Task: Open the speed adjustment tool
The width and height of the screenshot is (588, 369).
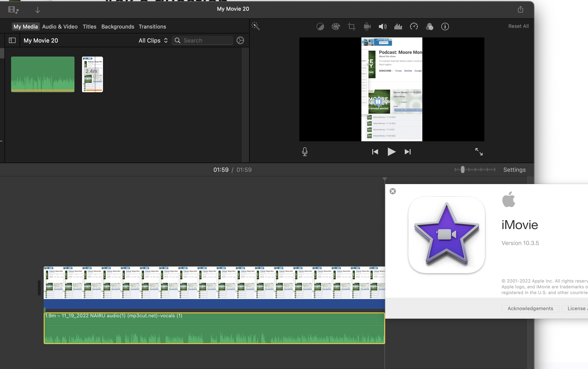Action: [414, 26]
